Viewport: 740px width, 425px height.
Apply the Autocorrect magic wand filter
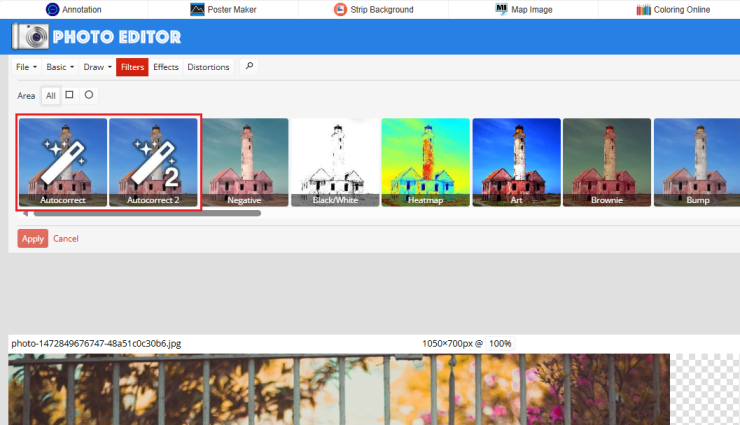(x=63, y=162)
